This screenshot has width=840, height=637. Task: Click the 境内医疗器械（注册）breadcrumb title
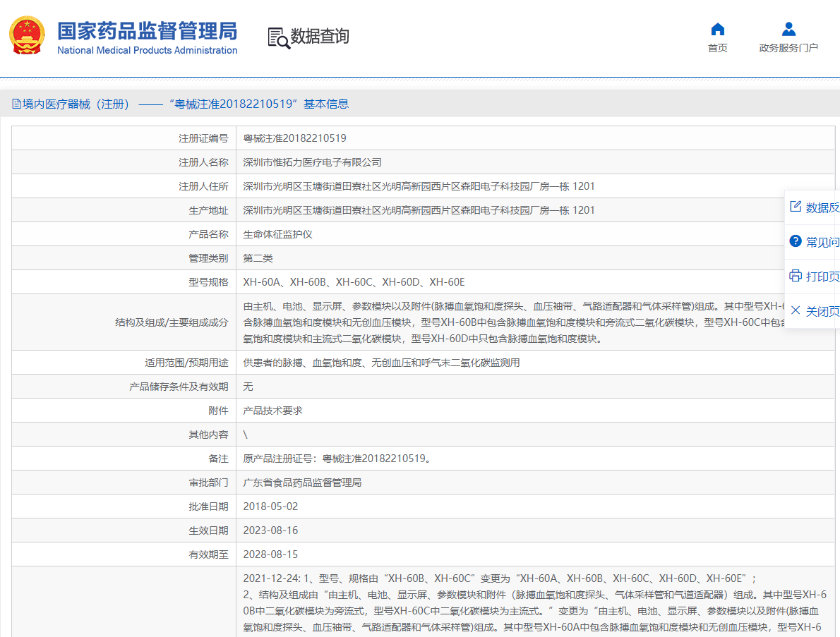[x=76, y=104]
